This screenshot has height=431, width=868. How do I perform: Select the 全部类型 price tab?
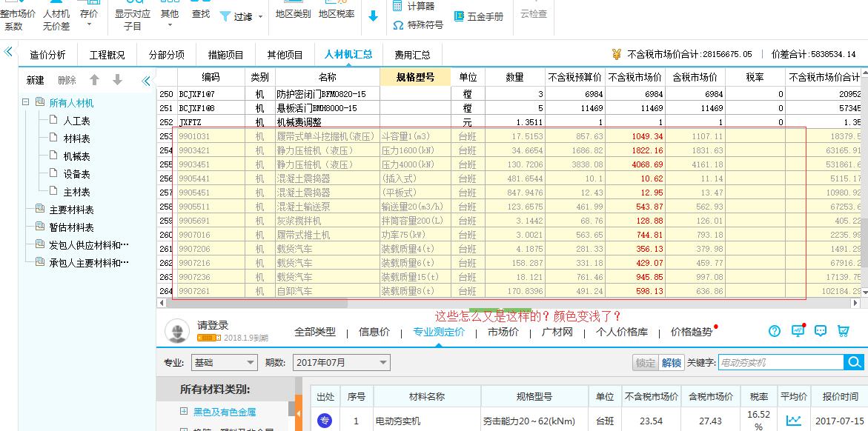pyautogui.click(x=315, y=332)
